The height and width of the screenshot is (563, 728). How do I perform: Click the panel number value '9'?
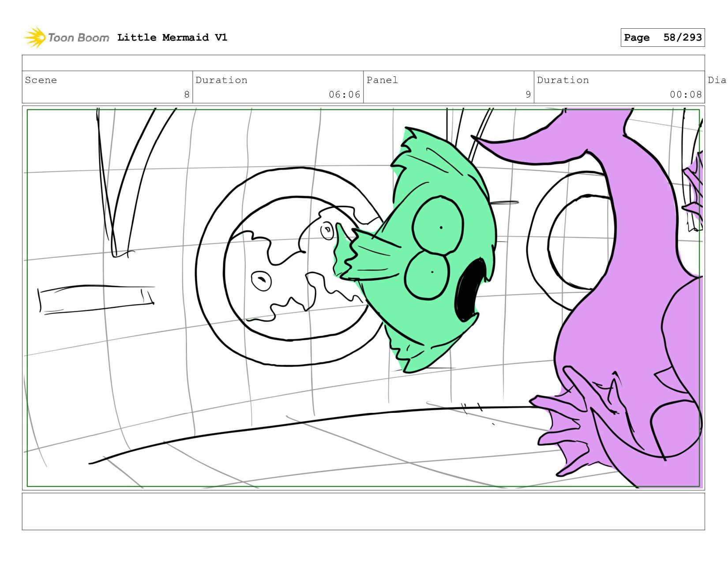click(528, 94)
